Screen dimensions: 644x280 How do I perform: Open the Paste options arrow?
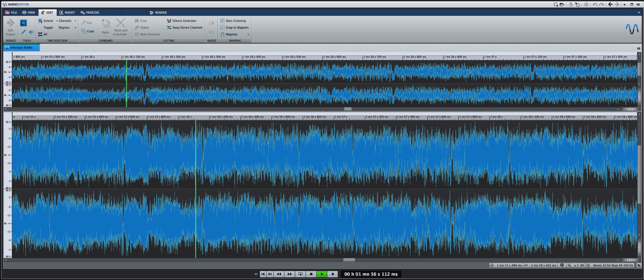[105, 36]
